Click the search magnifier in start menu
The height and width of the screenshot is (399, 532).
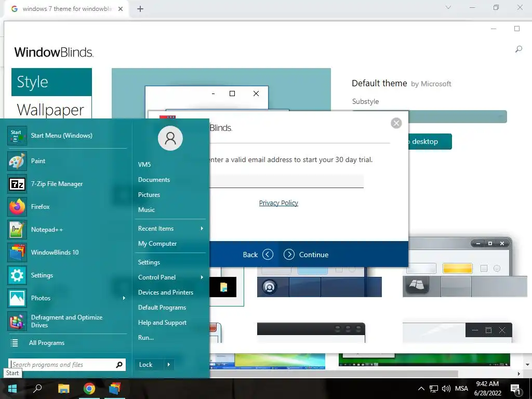click(x=119, y=365)
